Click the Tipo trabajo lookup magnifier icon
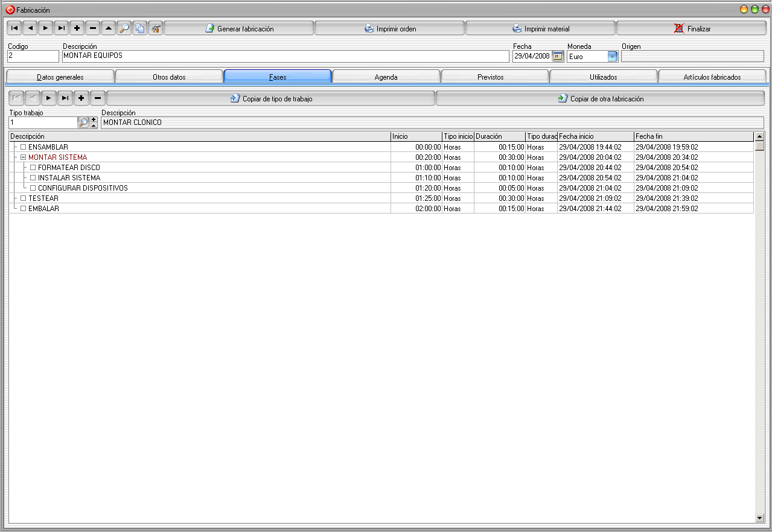This screenshot has height=532, width=772. (x=83, y=122)
